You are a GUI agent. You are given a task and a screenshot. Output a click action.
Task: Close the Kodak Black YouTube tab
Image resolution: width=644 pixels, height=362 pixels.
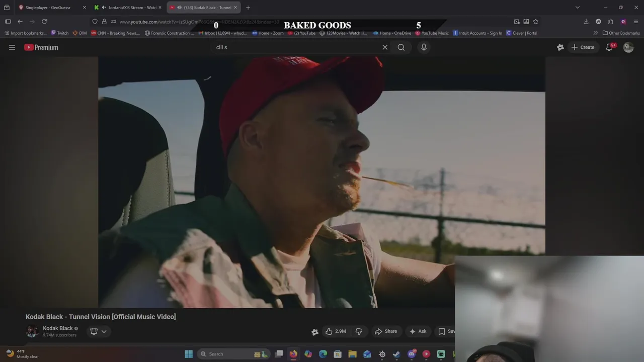[x=236, y=8]
